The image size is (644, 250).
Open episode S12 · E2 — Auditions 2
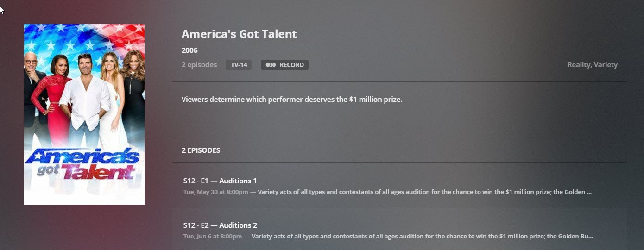pyautogui.click(x=220, y=225)
